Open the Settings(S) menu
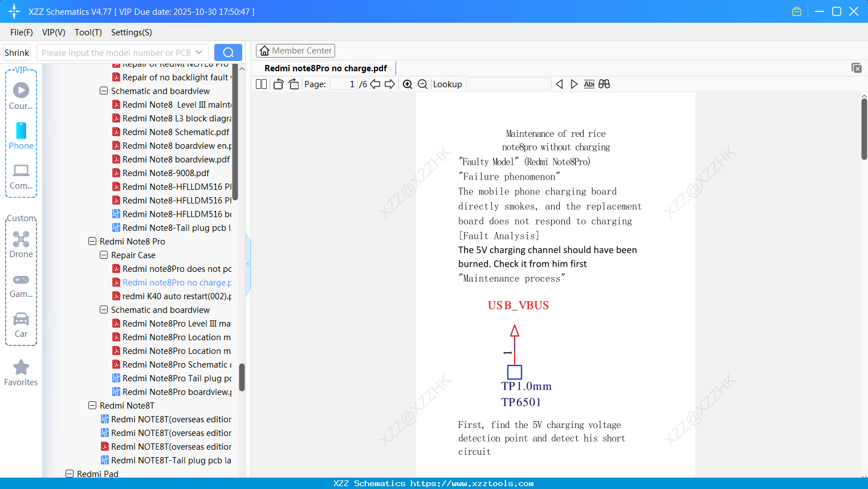Screen dimensions: 868x489 (x=132, y=32)
